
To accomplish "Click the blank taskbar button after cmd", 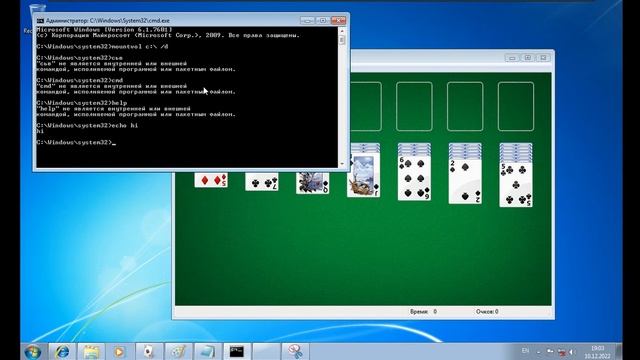I will click(x=266, y=351).
